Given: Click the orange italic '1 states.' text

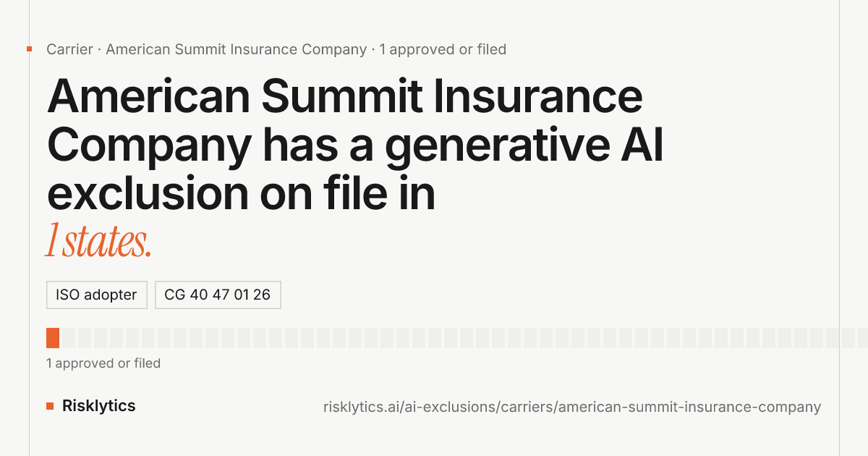Looking at the screenshot, I should (x=98, y=241).
